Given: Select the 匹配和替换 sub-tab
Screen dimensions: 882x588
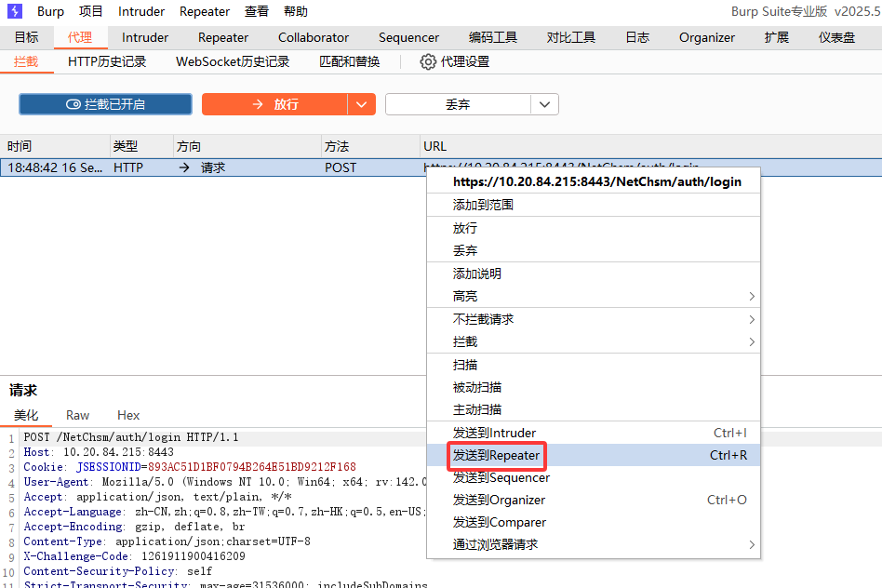Looking at the screenshot, I should (349, 62).
